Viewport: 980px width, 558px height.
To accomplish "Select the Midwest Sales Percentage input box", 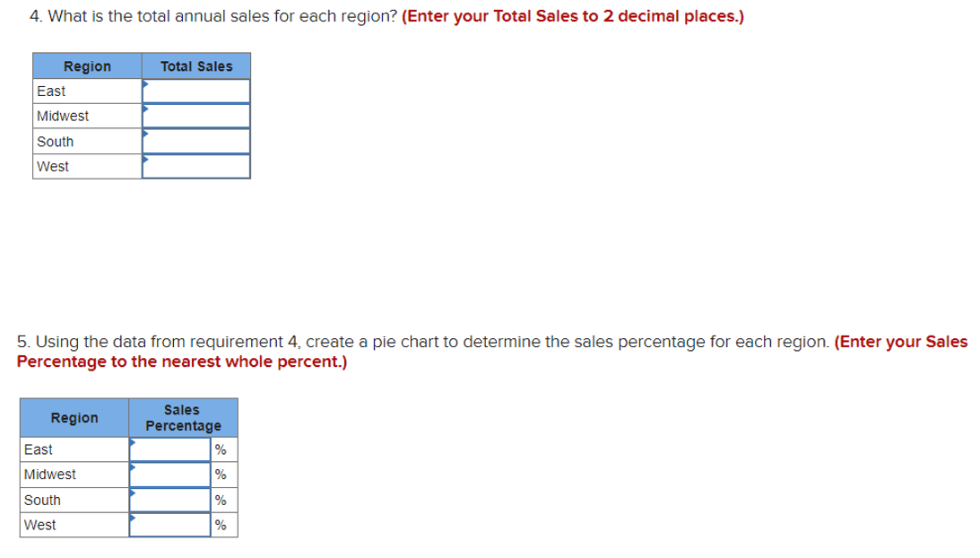I will (x=169, y=473).
